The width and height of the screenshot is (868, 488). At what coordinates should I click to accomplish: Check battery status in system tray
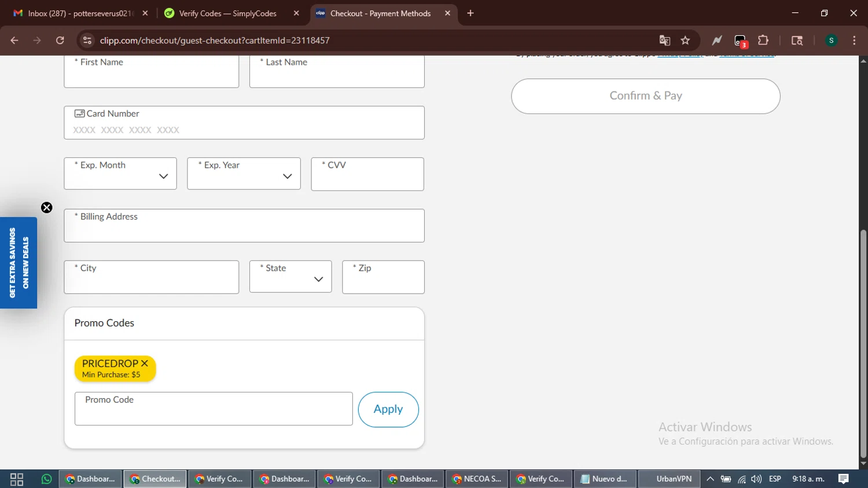[726, 479]
